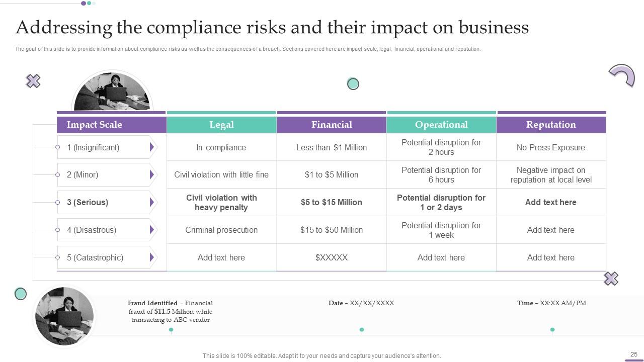644x362 pixels.
Task: Click the teal circle above the Operational column
Action: click(x=353, y=84)
